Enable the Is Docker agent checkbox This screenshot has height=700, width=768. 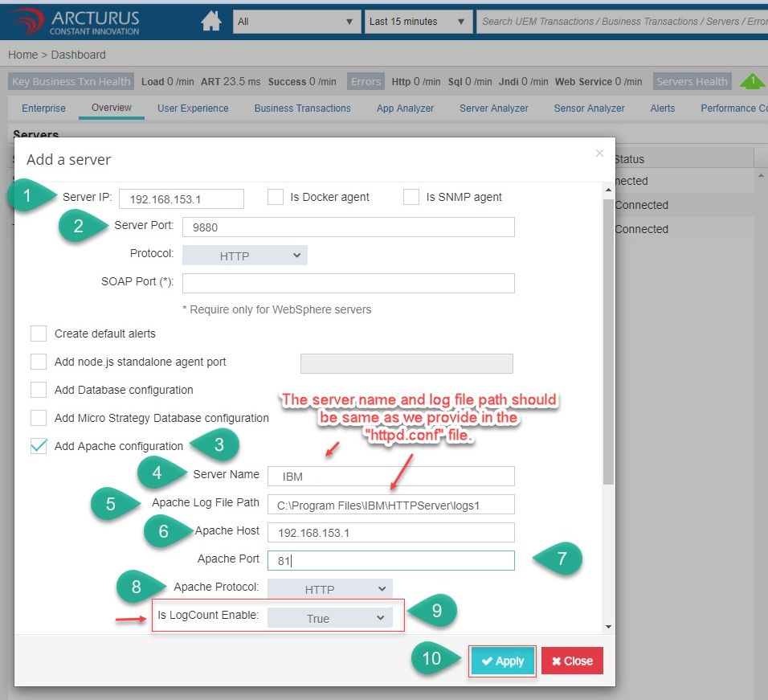tap(276, 197)
